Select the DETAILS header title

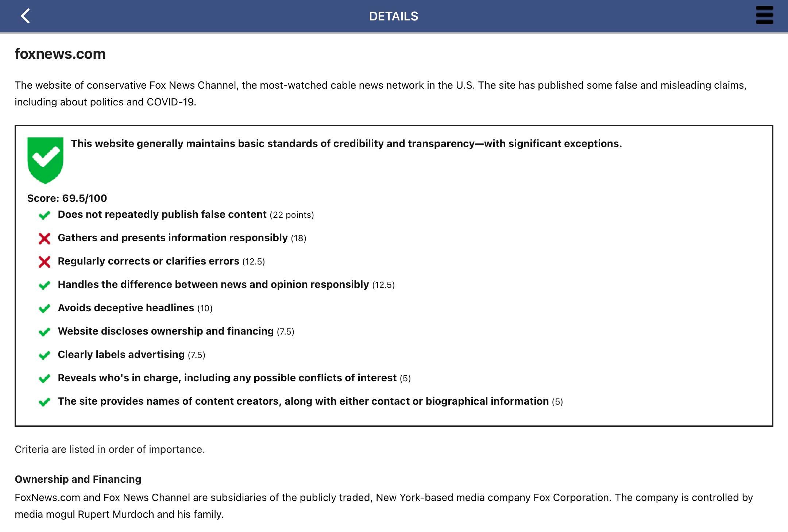tap(394, 16)
